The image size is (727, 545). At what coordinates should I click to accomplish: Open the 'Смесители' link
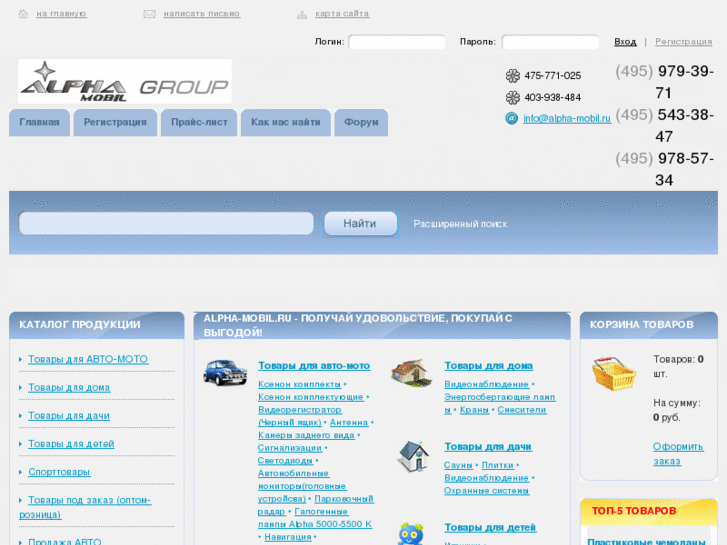coord(522,410)
